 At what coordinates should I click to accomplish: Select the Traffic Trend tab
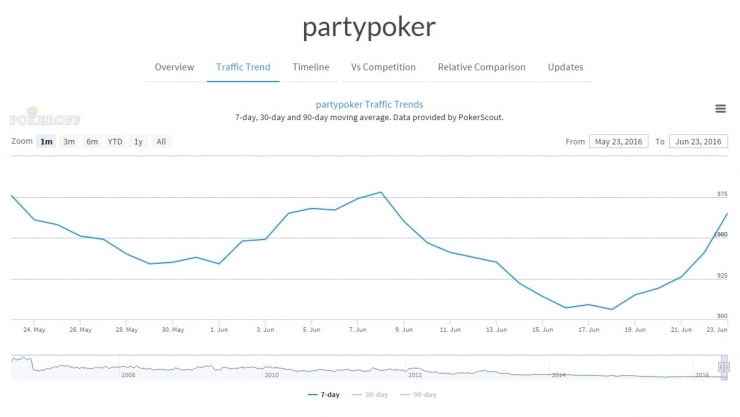coord(243,67)
